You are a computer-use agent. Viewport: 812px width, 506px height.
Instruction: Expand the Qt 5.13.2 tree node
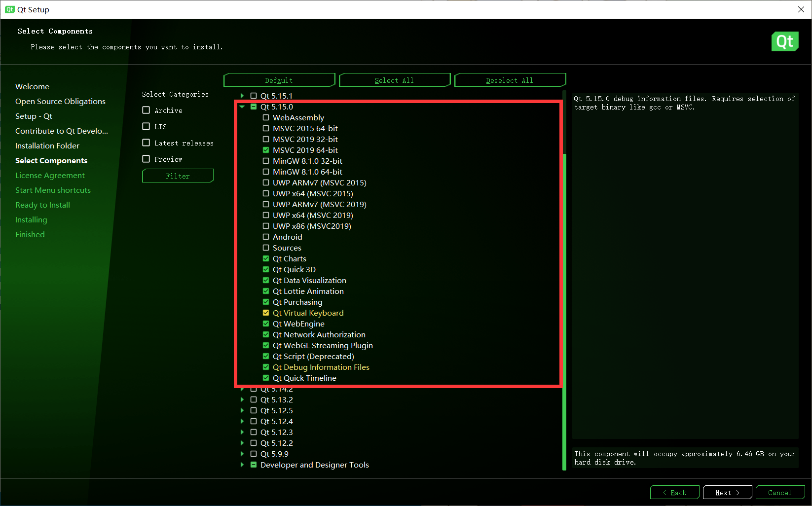tap(242, 399)
